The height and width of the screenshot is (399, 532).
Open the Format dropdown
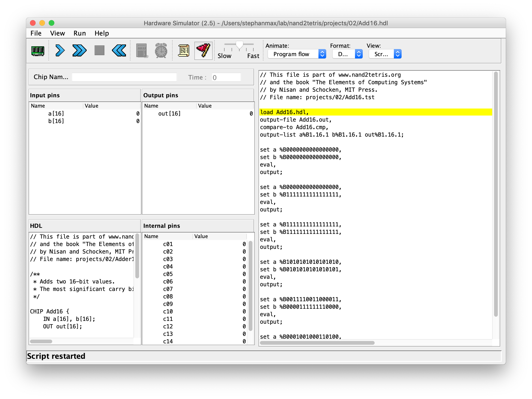[347, 54]
